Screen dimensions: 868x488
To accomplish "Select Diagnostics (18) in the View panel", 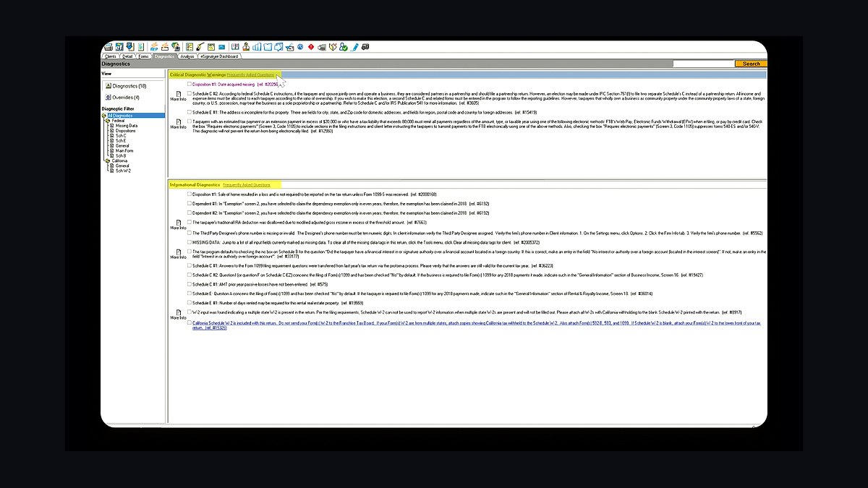I will point(124,86).
